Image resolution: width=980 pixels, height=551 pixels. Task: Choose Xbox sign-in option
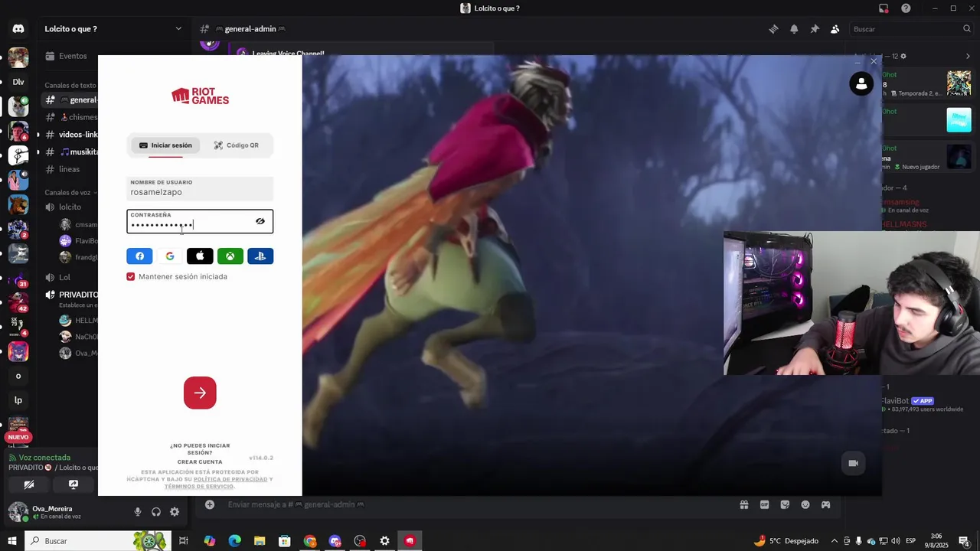pos(230,256)
